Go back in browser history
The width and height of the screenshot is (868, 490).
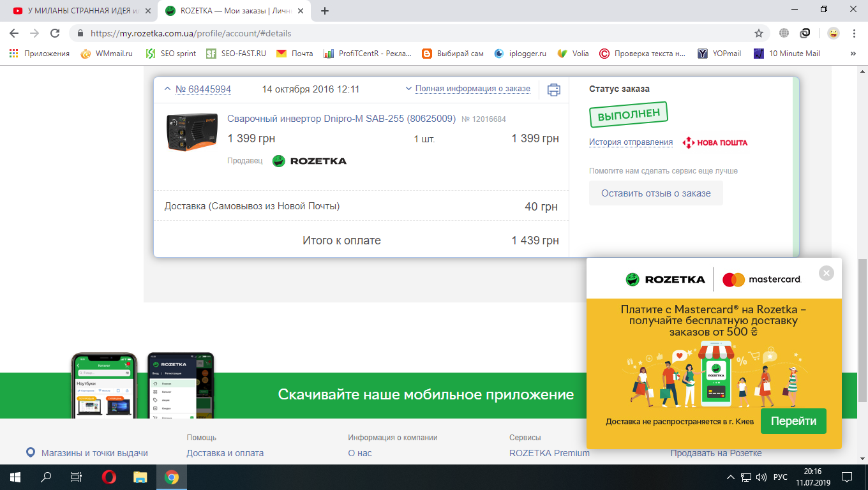pyautogui.click(x=14, y=33)
